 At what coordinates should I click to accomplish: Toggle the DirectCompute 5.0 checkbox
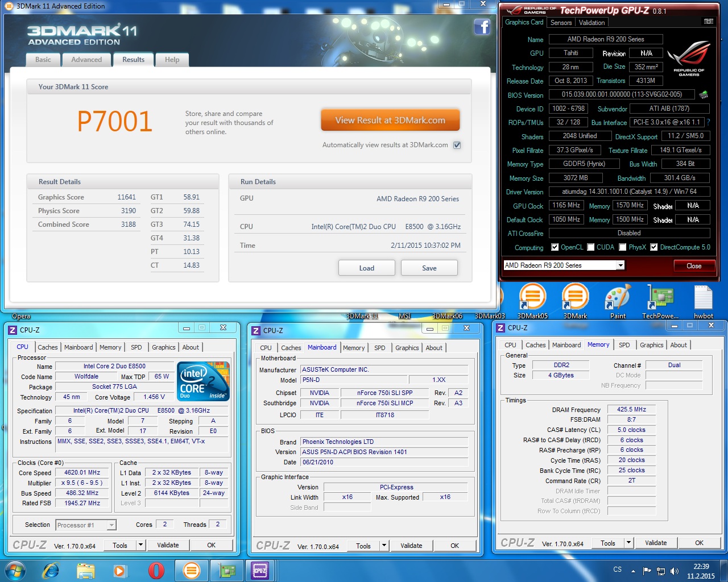pyautogui.click(x=654, y=247)
